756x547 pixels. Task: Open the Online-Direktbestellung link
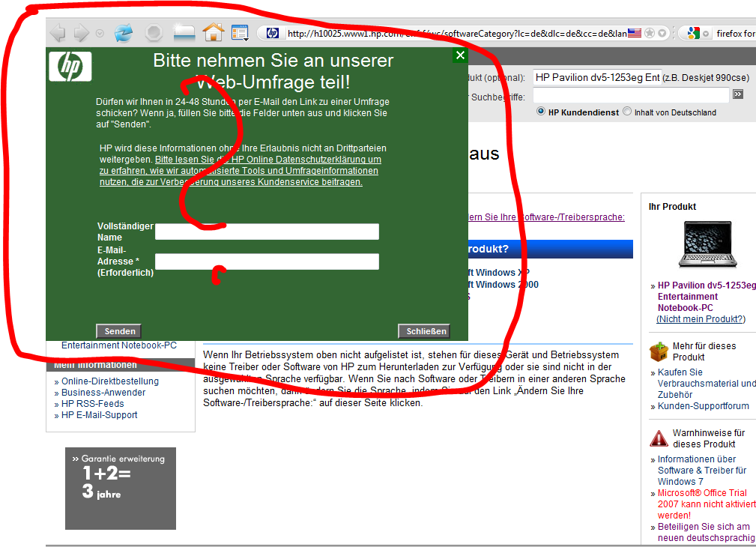[x=110, y=381]
